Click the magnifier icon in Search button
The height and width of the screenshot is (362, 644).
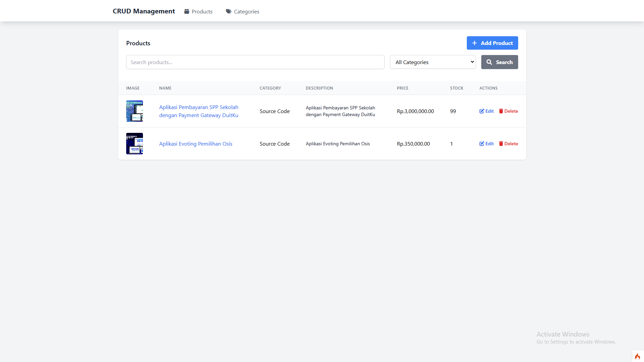tap(489, 62)
